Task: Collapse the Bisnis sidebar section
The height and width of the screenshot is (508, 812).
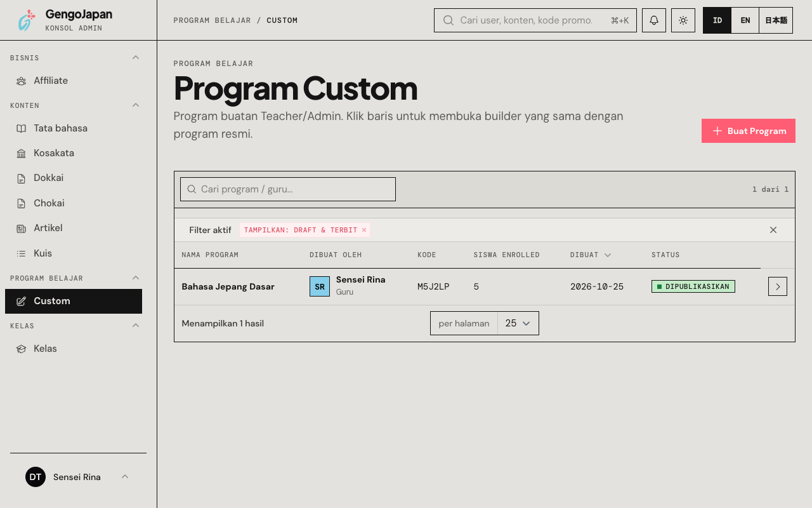Action: (136, 58)
